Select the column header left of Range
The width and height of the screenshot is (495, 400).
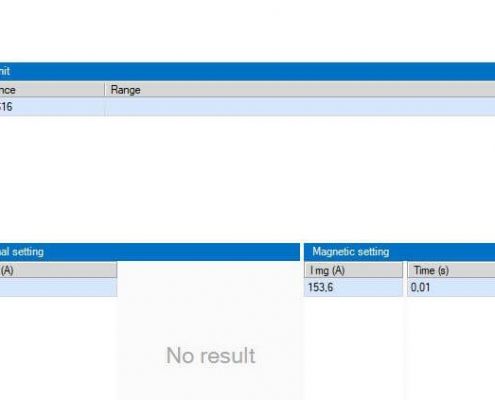(x=52, y=90)
